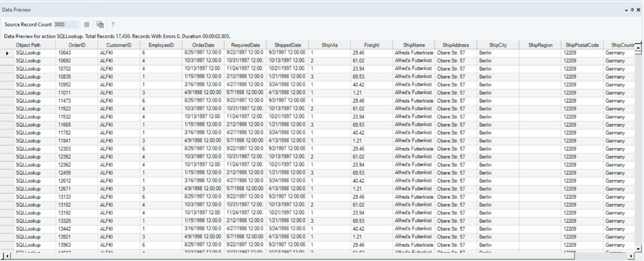
Task: Open the Data Preview window position dropdown
Action: point(626,10)
